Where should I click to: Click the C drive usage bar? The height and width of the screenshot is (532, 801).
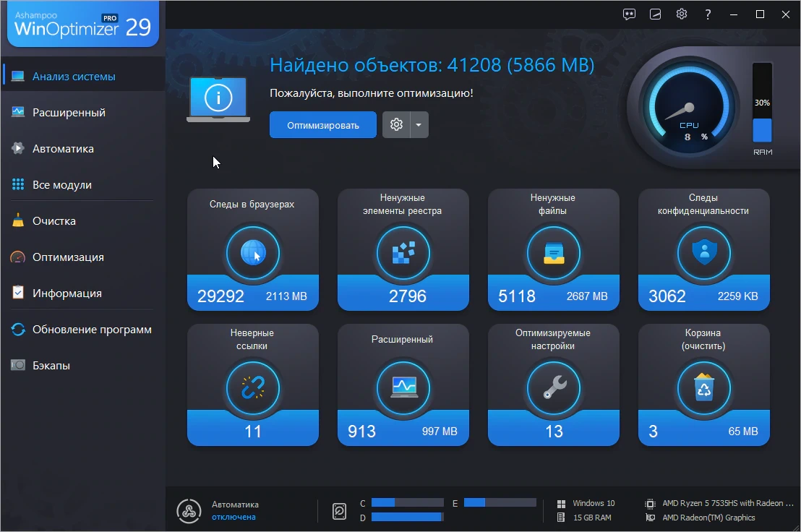point(407,503)
